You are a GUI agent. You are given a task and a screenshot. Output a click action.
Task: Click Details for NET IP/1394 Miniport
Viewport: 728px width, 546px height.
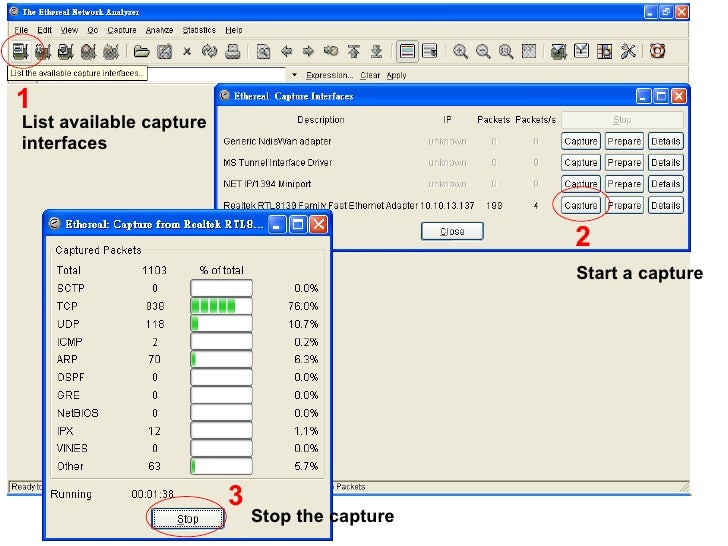coord(665,184)
